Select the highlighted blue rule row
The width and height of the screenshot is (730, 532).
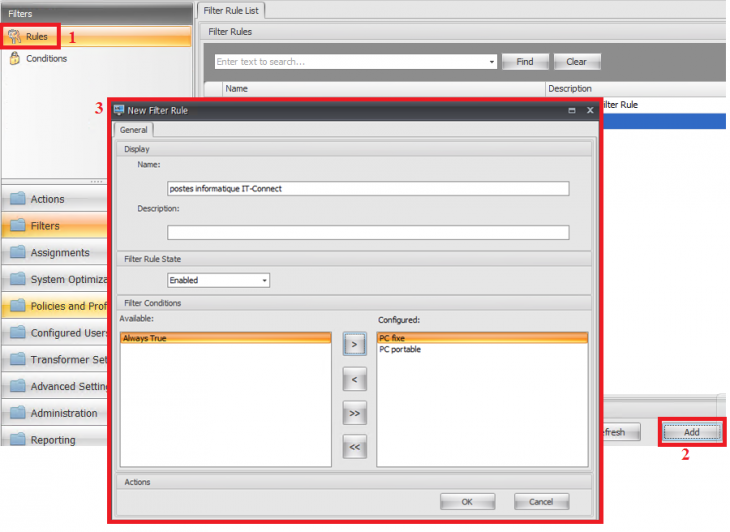click(x=664, y=121)
